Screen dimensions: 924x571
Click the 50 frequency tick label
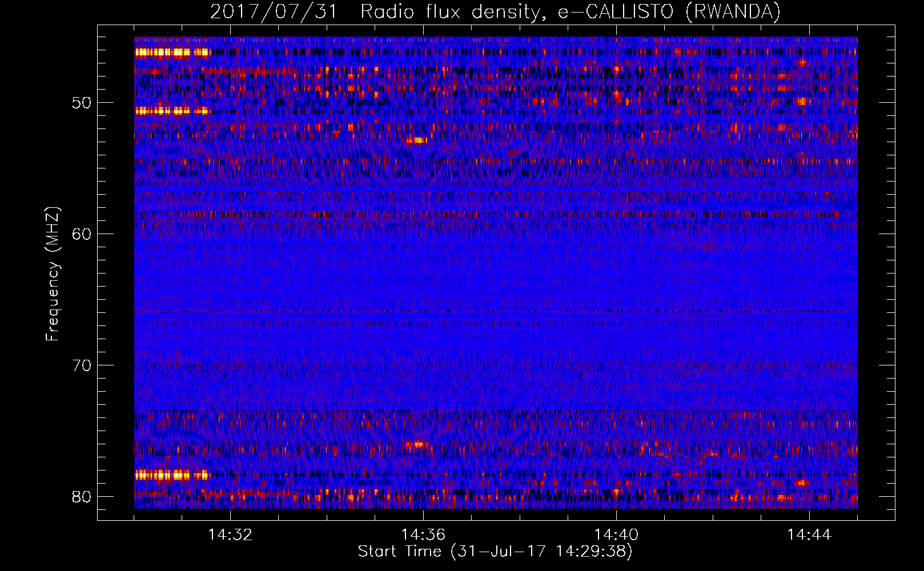82,103
